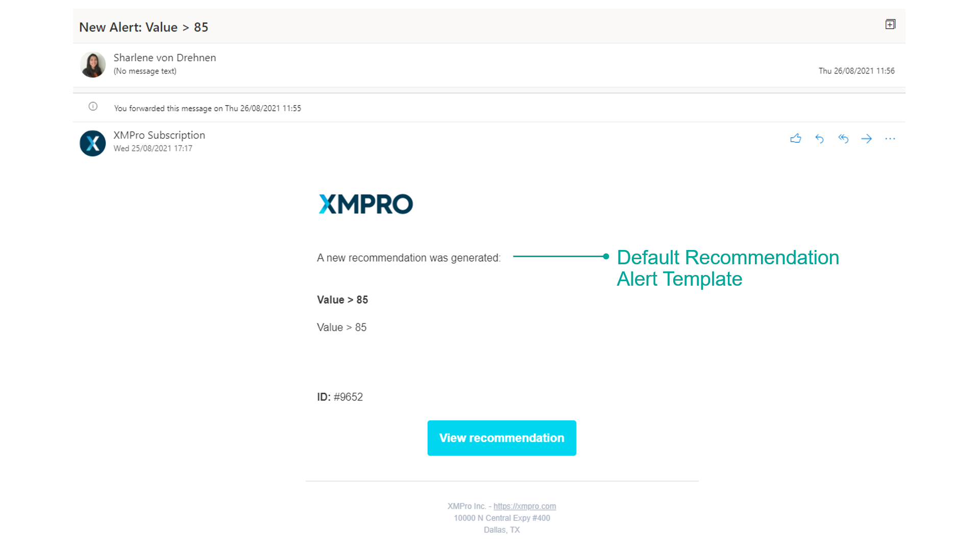Click the email subject New Alert: Value > 85
980x551 pixels.
click(143, 28)
